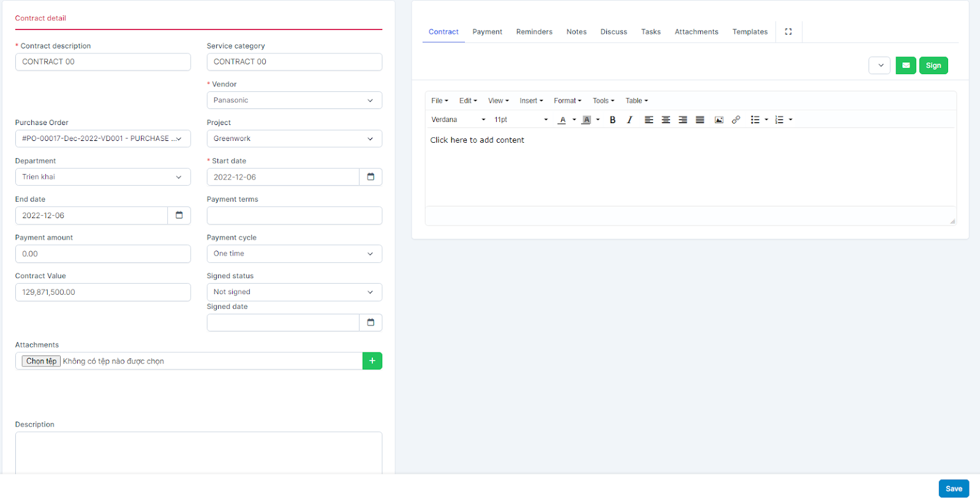Image resolution: width=980 pixels, height=500 pixels.
Task: Click the Sign button
Action: click(933, 66)
